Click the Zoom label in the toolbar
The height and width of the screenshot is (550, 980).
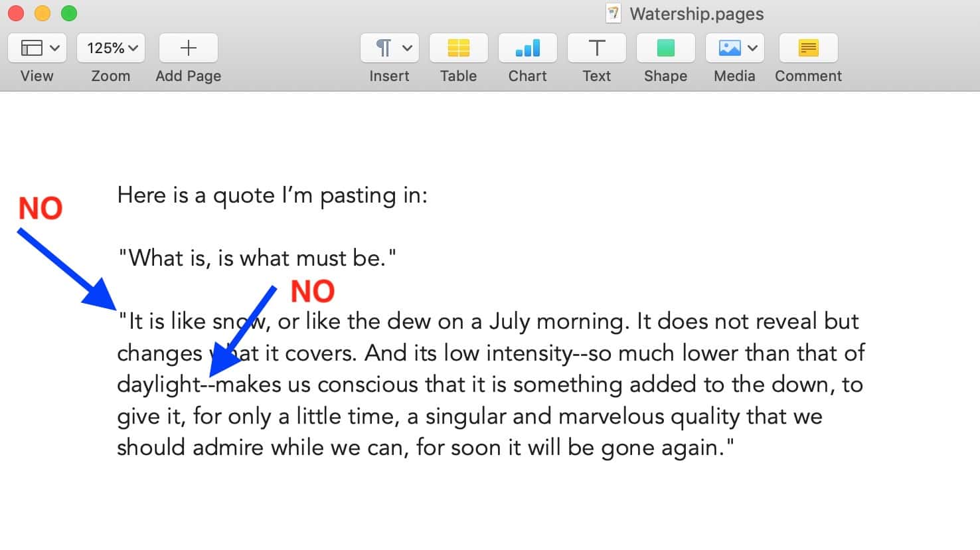[x=110, y=76]
